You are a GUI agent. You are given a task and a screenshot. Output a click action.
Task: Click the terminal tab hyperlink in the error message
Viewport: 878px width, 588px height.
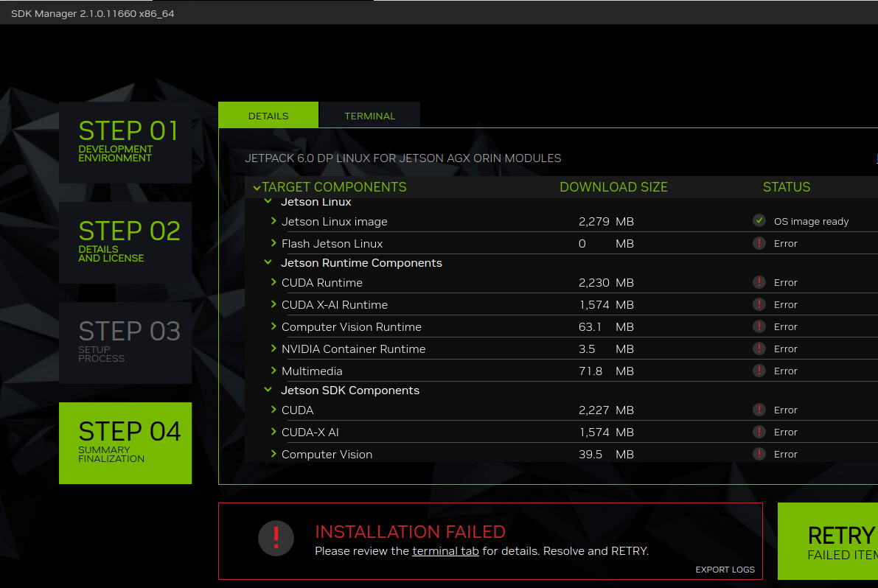click(x=445, y=550)
